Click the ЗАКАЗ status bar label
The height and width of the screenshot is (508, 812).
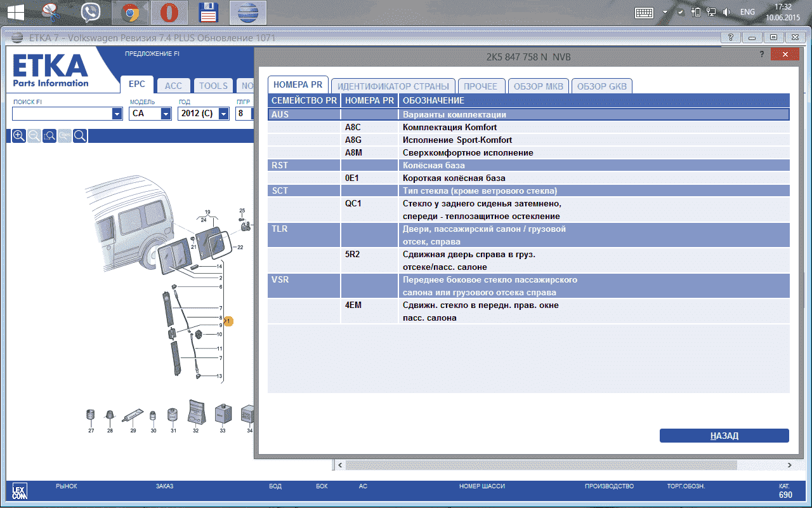point(164,486)
